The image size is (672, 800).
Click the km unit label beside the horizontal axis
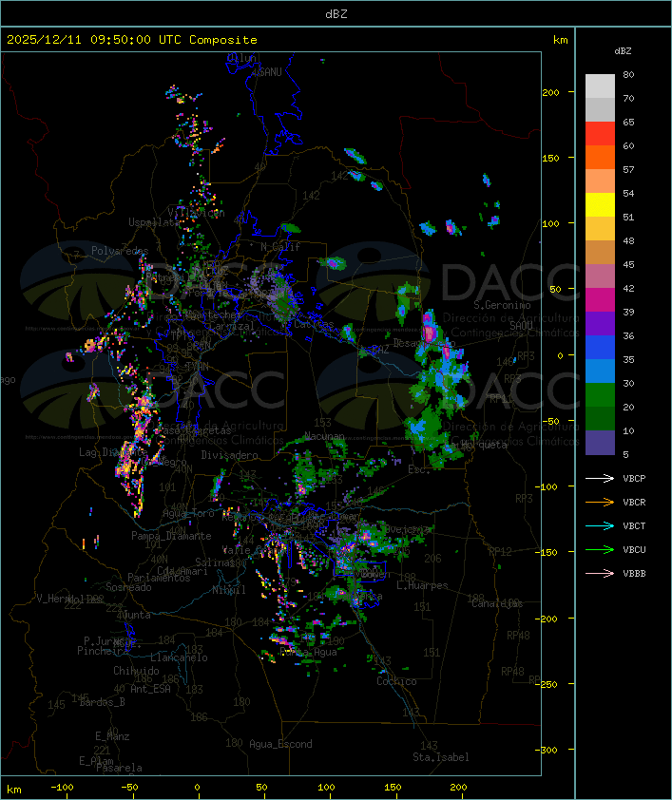tap(13, 790)
